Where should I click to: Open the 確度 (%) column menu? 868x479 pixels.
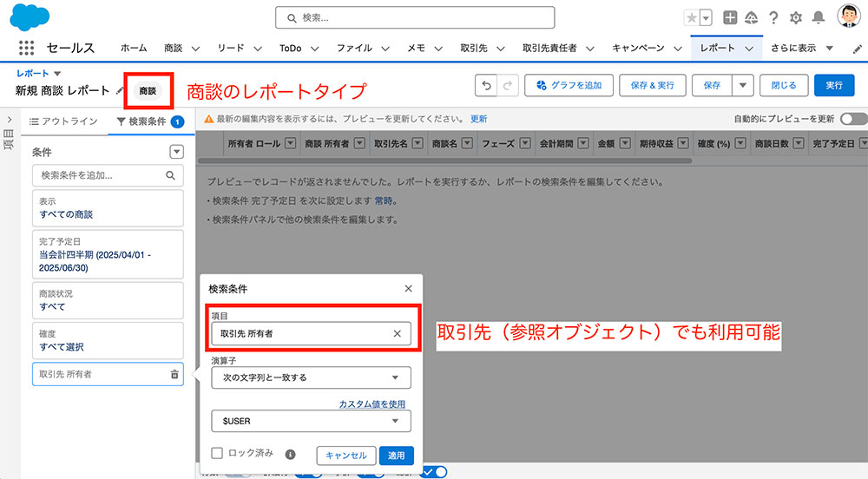click(x=740, y=143)
